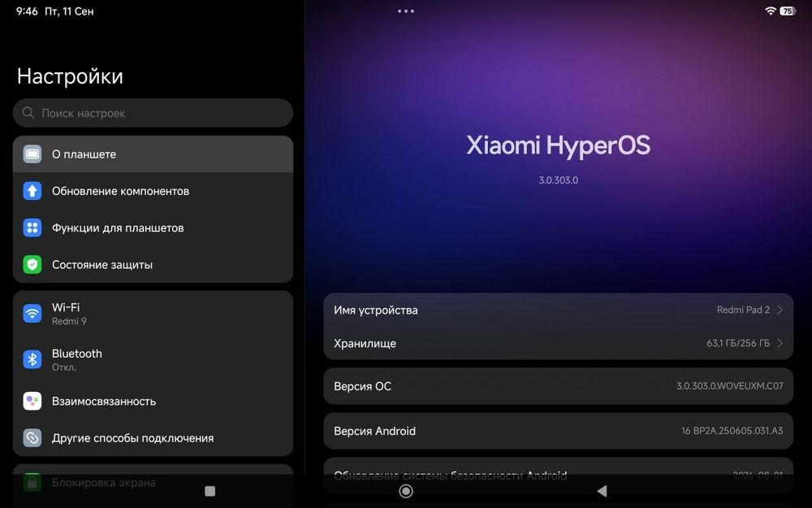Open Функции для планшетов settings

click(x=153, y=228)
